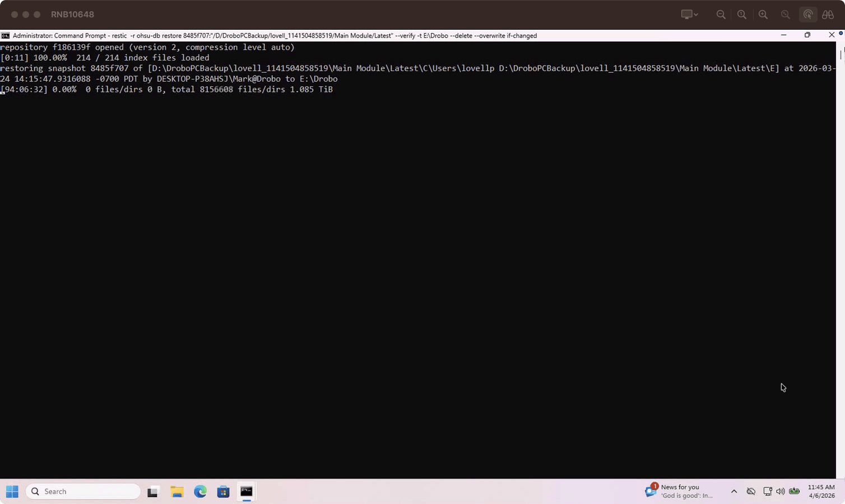This screenshot has width=845, height=504.
Task: Open the clock showing 11:45 AM
Action: (x=821, y=491)
